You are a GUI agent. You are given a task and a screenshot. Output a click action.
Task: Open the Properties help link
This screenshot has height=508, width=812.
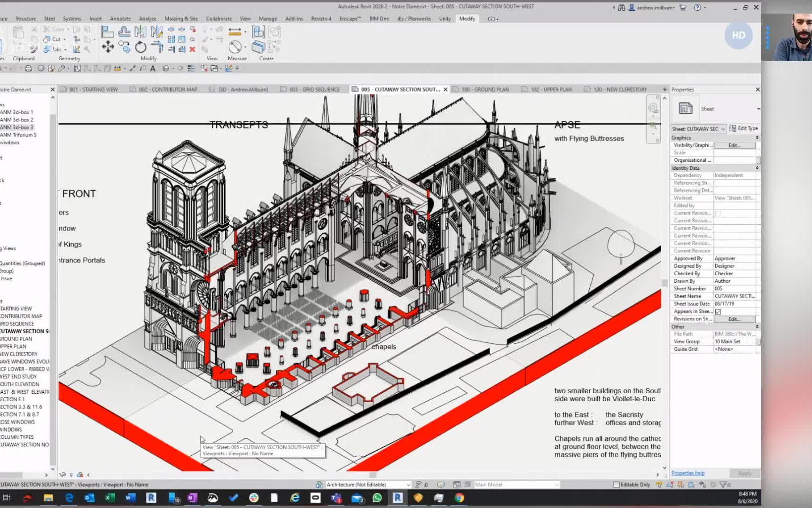(687, 473)
